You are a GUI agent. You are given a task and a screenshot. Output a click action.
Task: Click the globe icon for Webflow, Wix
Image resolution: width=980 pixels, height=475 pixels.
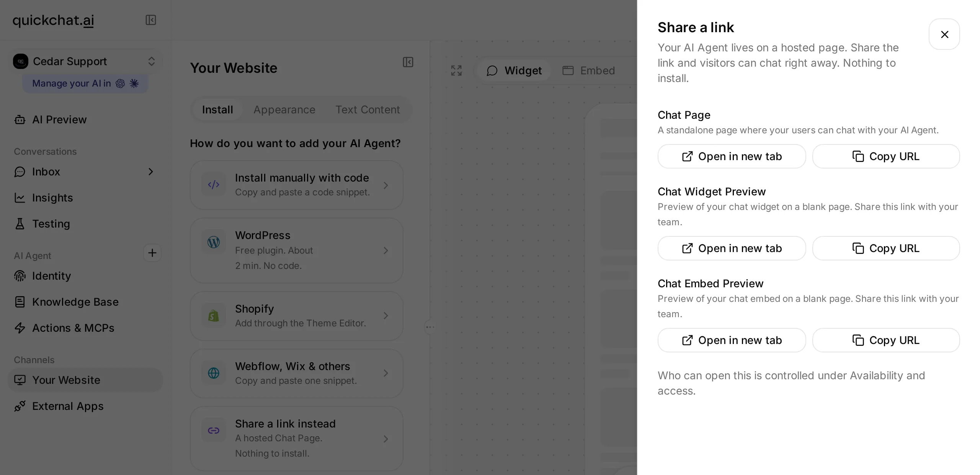[214, 373]
